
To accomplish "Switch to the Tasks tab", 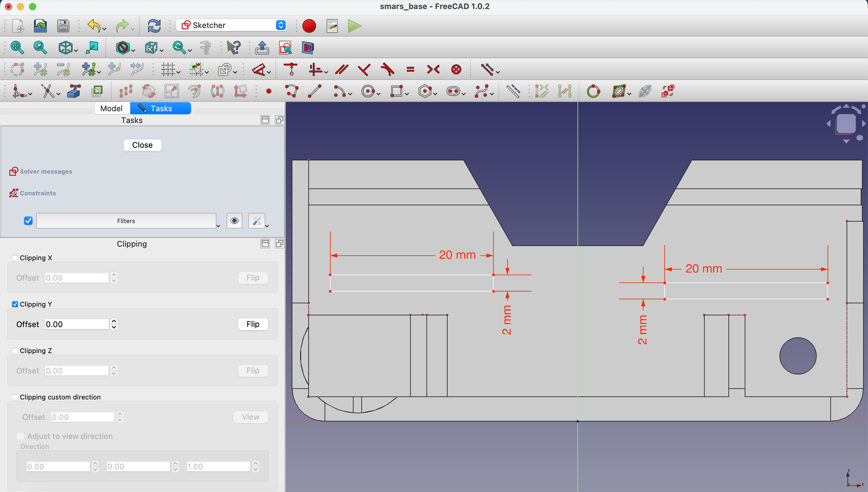I will click(x=160, y=109).
